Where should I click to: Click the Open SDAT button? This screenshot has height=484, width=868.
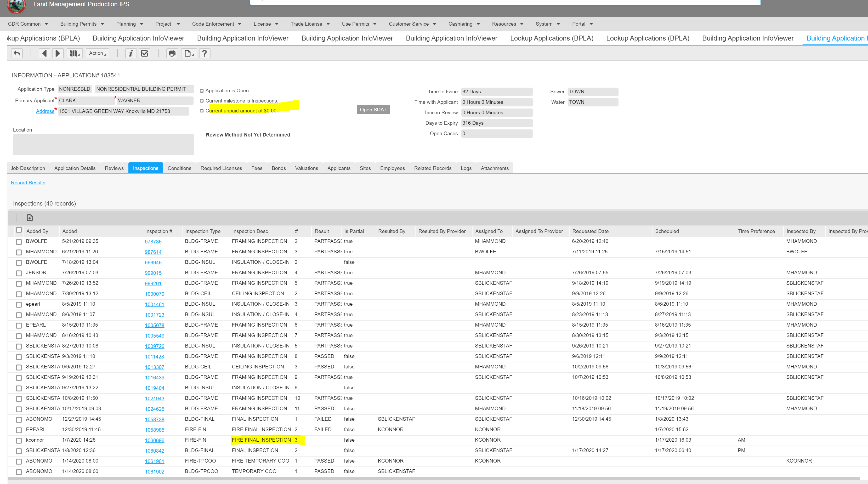[373, 110]
